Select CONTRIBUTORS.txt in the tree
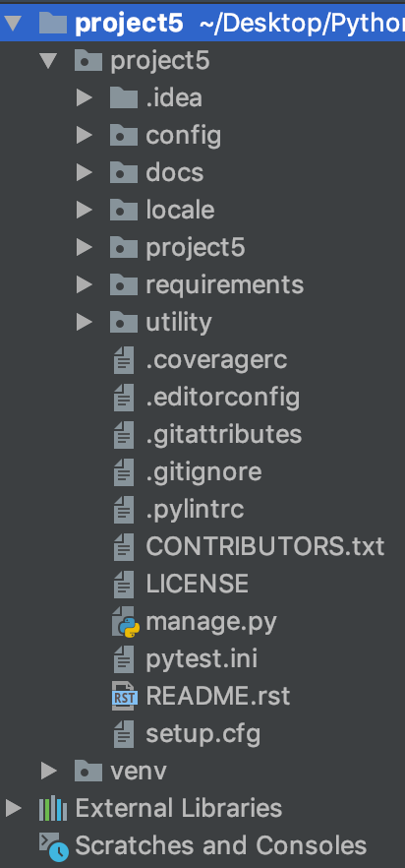Viewport: 405px width, 868px height. point(265,547)
